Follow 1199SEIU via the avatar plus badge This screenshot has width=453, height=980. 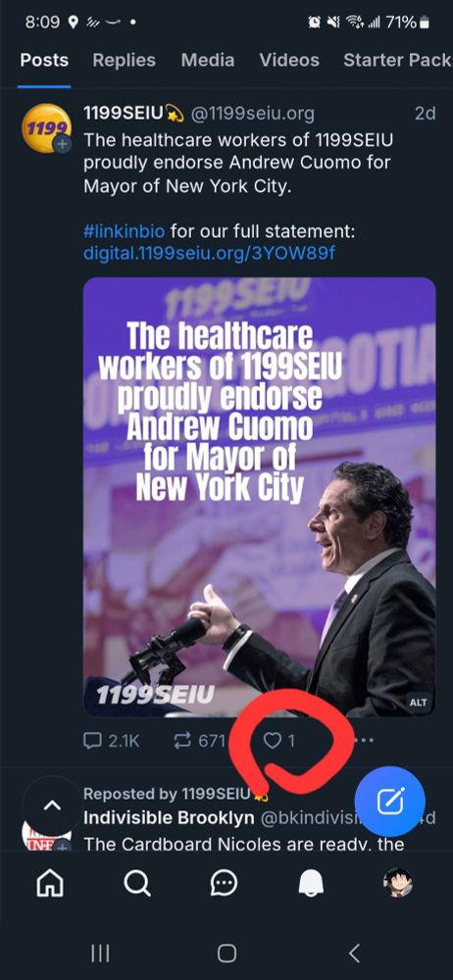[62, 144]
